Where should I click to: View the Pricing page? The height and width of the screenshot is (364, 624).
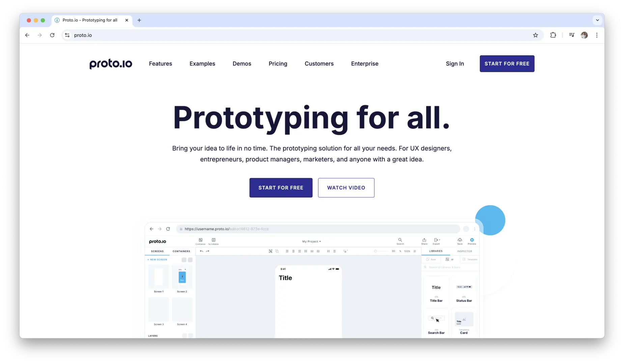278,64
